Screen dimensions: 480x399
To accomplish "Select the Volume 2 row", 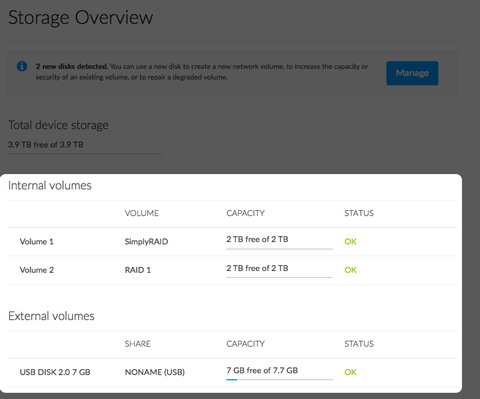I will point(232,270).
